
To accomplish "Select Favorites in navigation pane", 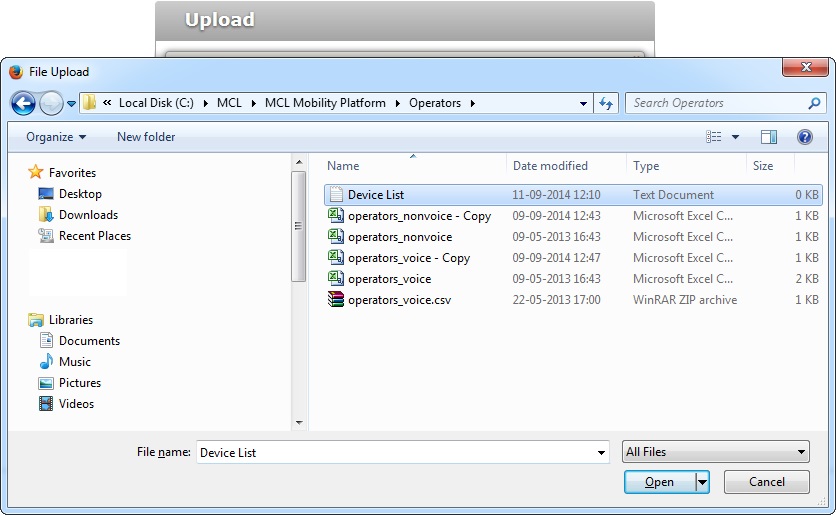I will tap(73, 173).
